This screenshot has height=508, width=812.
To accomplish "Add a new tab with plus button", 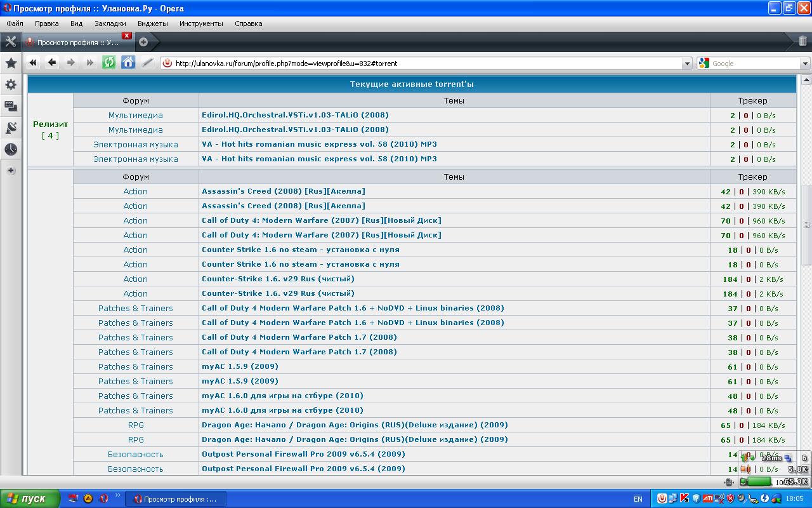I will (143, 42).
